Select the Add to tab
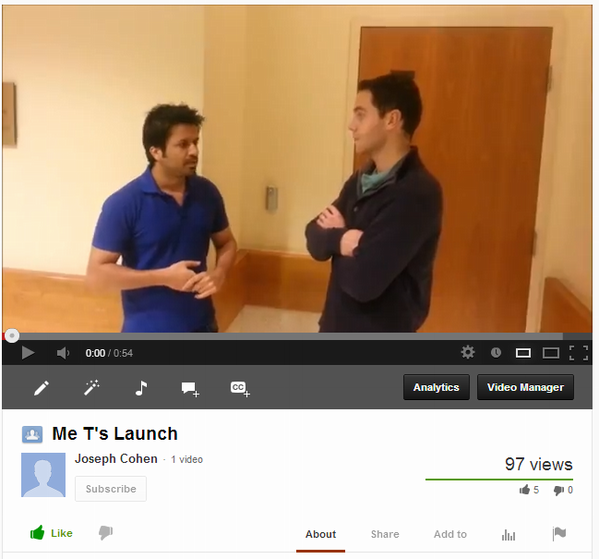Screen dimensions: 599x559 coord(450,534)
